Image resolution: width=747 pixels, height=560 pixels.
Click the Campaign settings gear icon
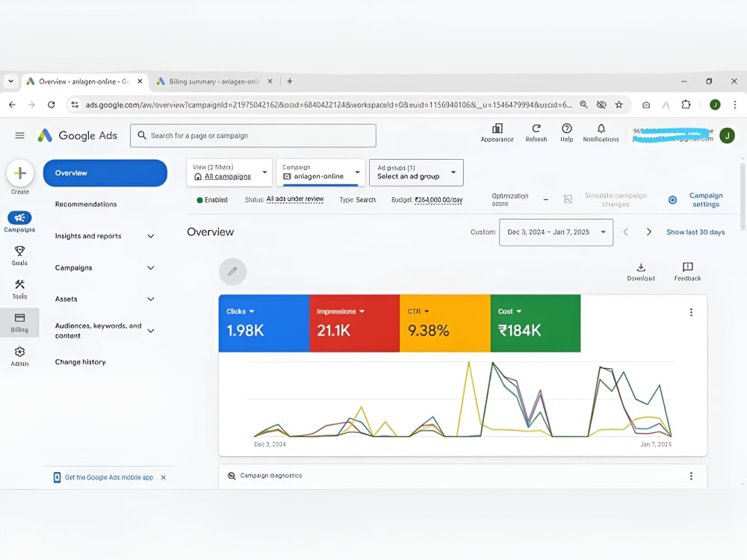[x=673, y=200]
